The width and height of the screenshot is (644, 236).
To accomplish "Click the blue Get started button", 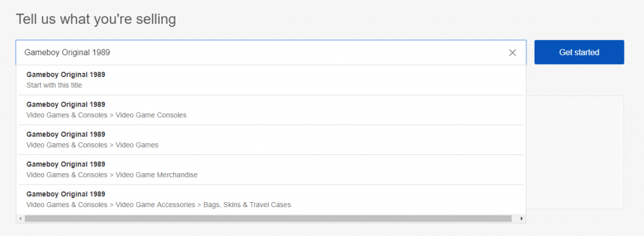I will [579, 52].
